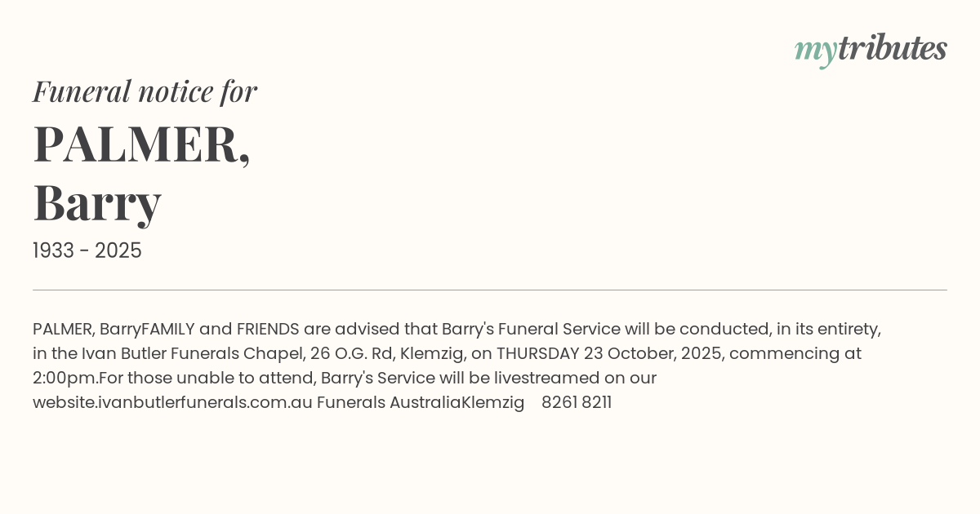Open the ivanbutlerfunerals.com.au website link
Viewport: 980px width, 514px height.
[x=172, y=402]
